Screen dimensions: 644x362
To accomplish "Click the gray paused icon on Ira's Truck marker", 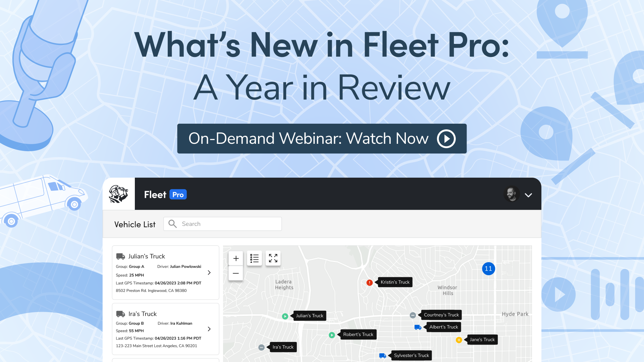I will [x=262, y=347].
